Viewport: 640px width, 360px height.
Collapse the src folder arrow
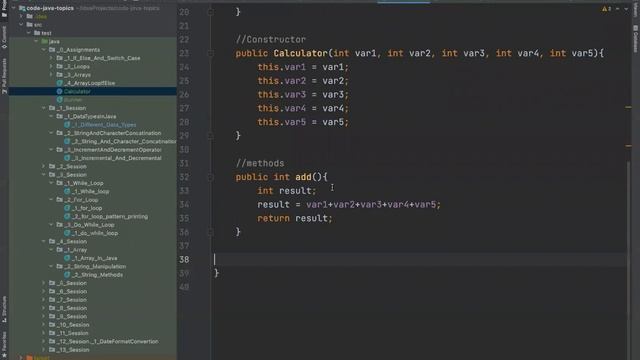pos(21,24)
